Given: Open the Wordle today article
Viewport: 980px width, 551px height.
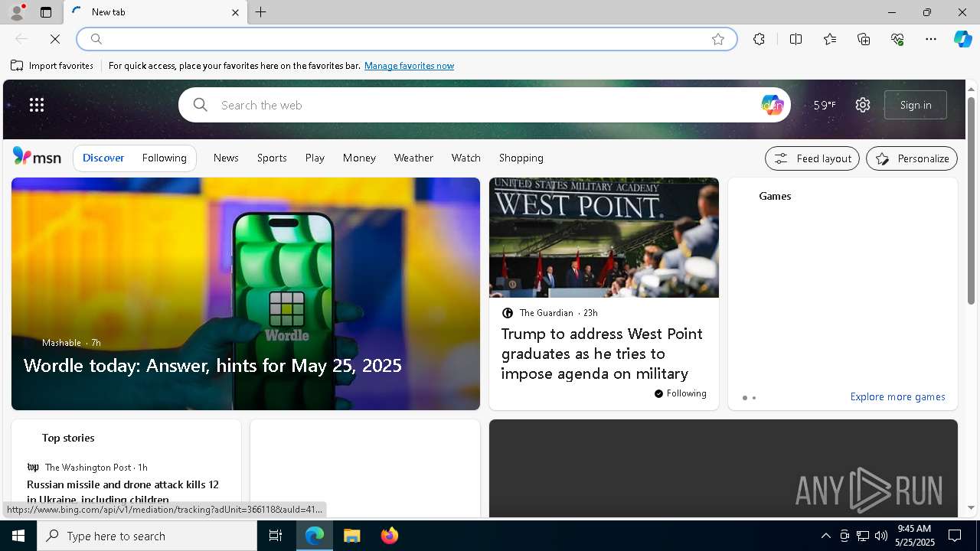Looking at the screenshot, I should [x=213, y=365].
